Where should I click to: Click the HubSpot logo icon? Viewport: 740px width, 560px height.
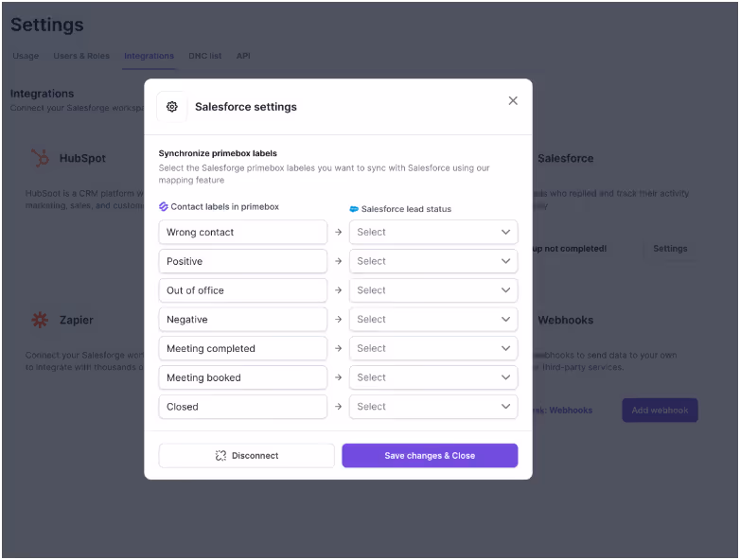[x=40, y=158]
